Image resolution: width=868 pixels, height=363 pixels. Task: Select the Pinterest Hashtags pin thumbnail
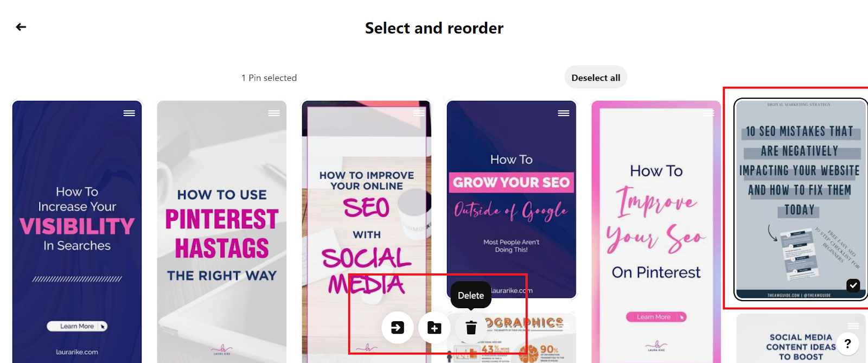pyautogui.click(x=222, y=232)
